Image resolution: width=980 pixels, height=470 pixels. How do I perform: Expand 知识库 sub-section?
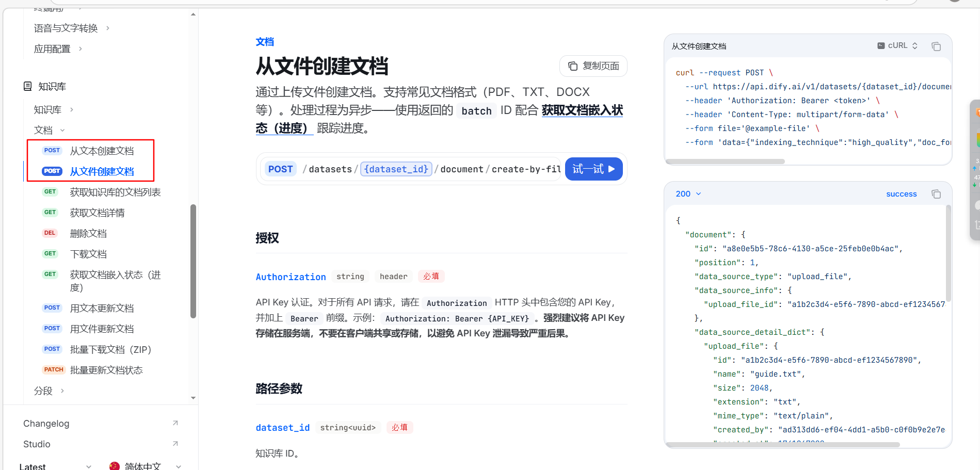tap(71, 109)
